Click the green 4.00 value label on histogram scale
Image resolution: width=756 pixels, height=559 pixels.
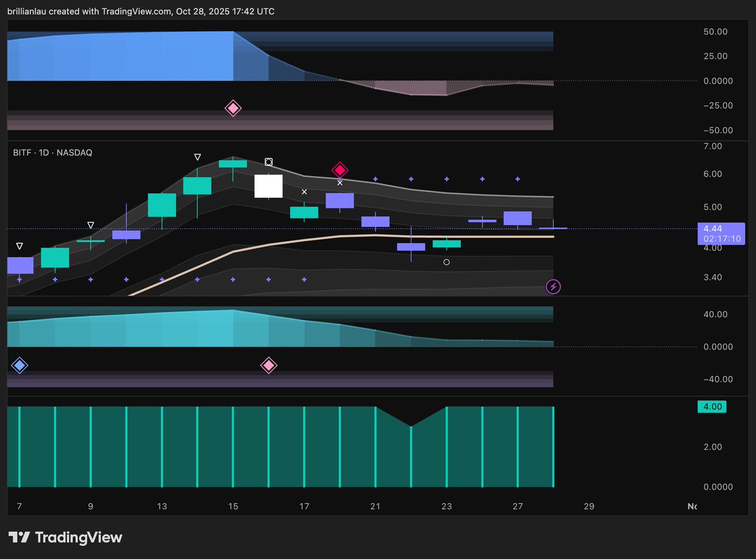click(x=712, y=406)
